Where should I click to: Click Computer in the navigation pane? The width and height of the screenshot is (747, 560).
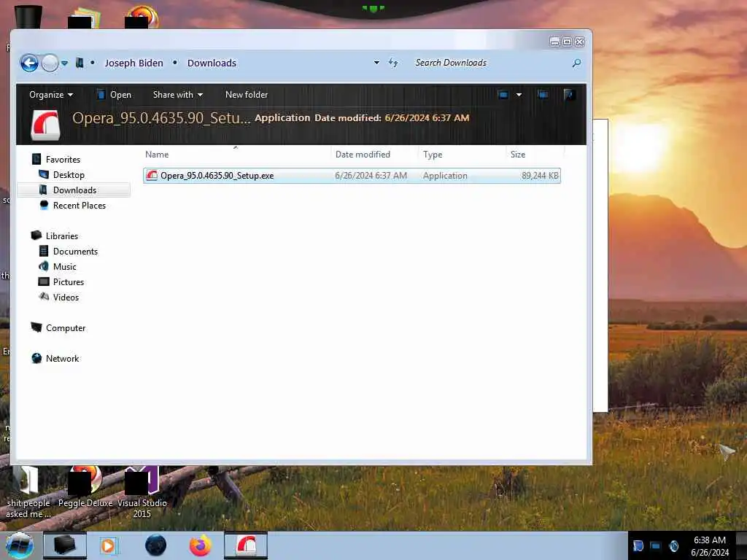(65, 327)
